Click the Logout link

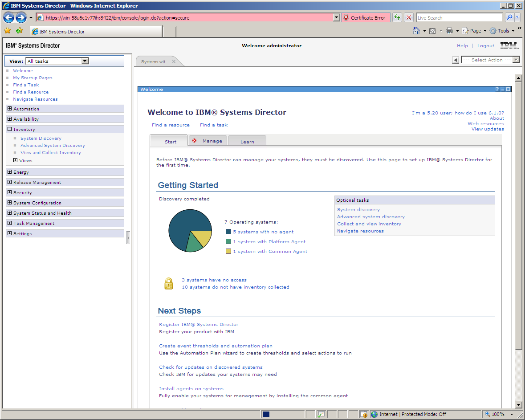[485, 45]
